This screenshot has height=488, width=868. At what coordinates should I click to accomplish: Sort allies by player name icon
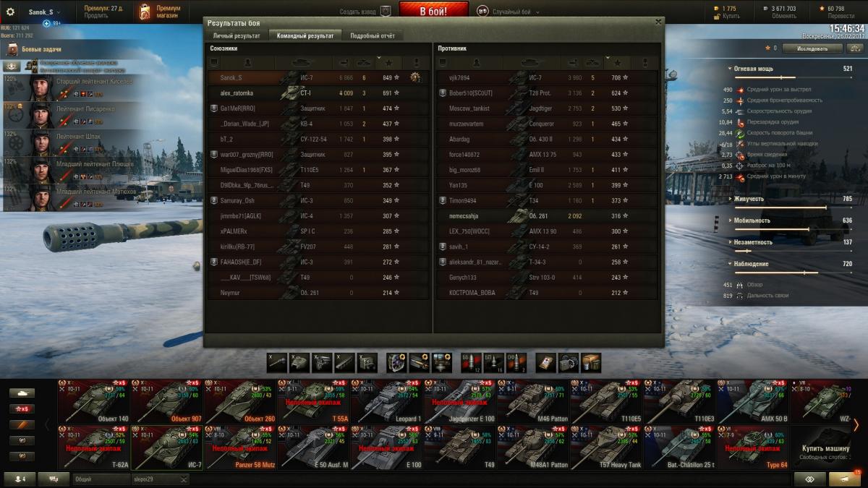coord(247,63)
